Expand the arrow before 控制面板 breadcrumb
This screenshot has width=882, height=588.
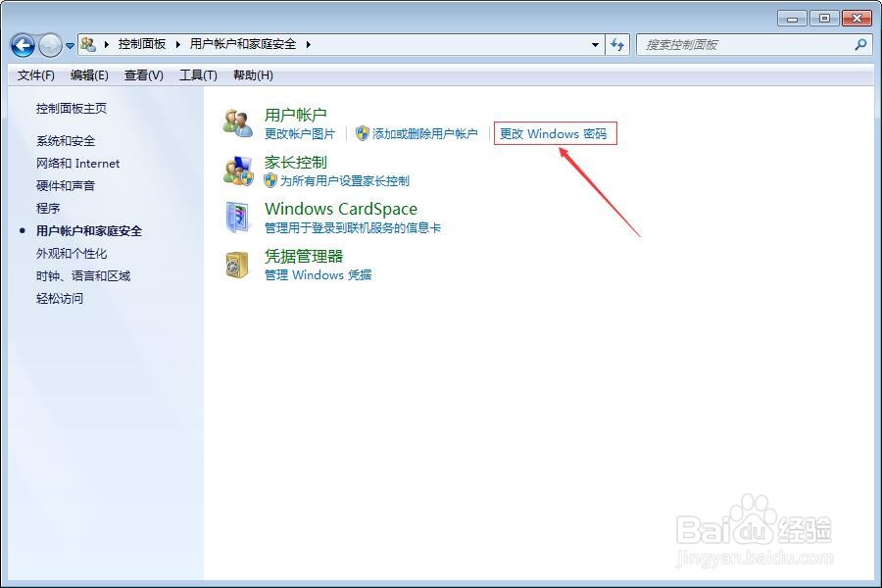(106, 44)
